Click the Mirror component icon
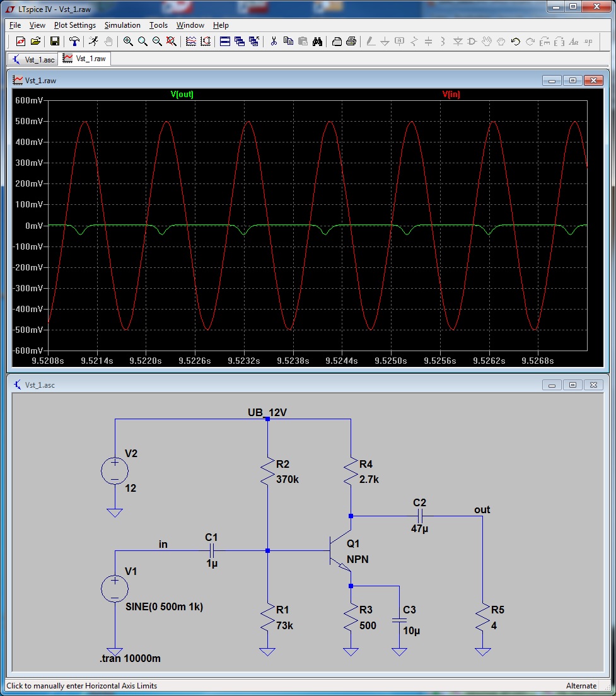This screenshot has width=616, height=696. click(559, 41)
